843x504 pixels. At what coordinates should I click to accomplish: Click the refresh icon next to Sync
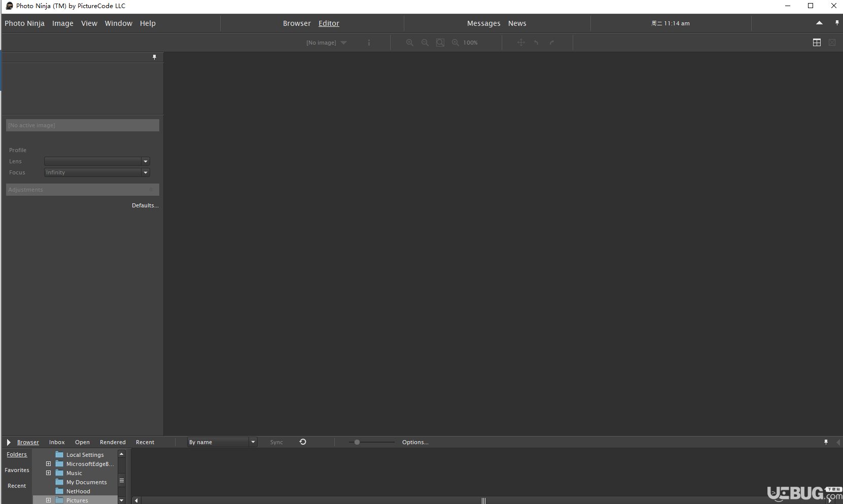click(x=303, y=442)
